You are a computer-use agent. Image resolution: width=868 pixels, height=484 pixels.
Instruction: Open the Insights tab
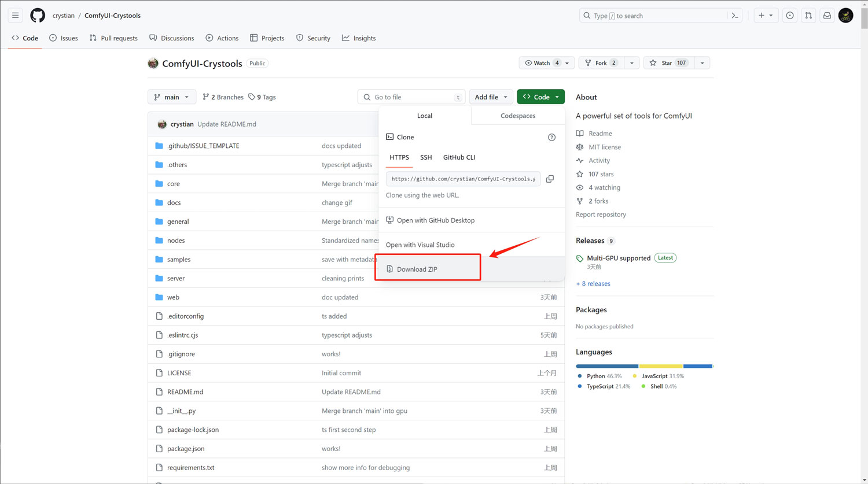(x=359, y=38)
